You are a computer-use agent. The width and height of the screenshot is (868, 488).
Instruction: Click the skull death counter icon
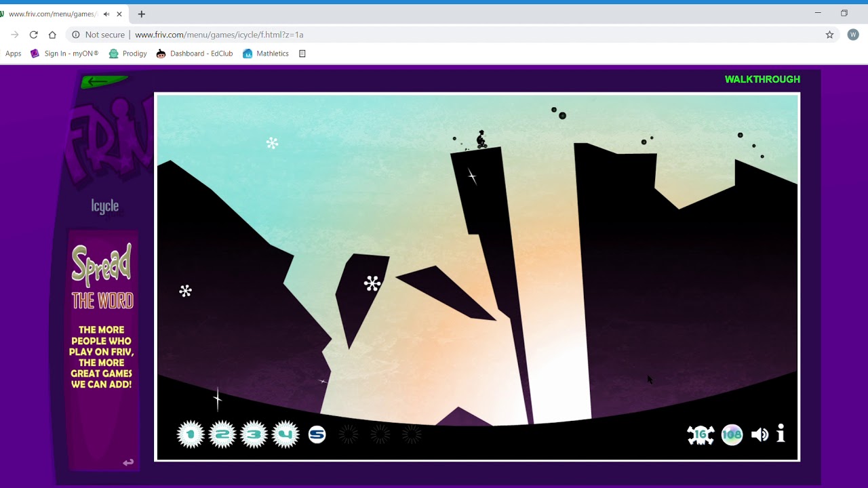pos(701,434)
